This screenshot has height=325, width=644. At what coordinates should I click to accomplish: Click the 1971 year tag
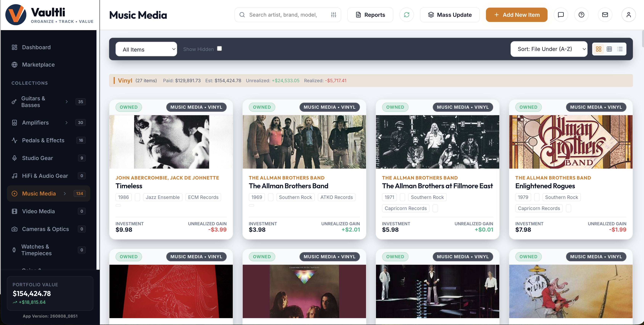[389, 197]
